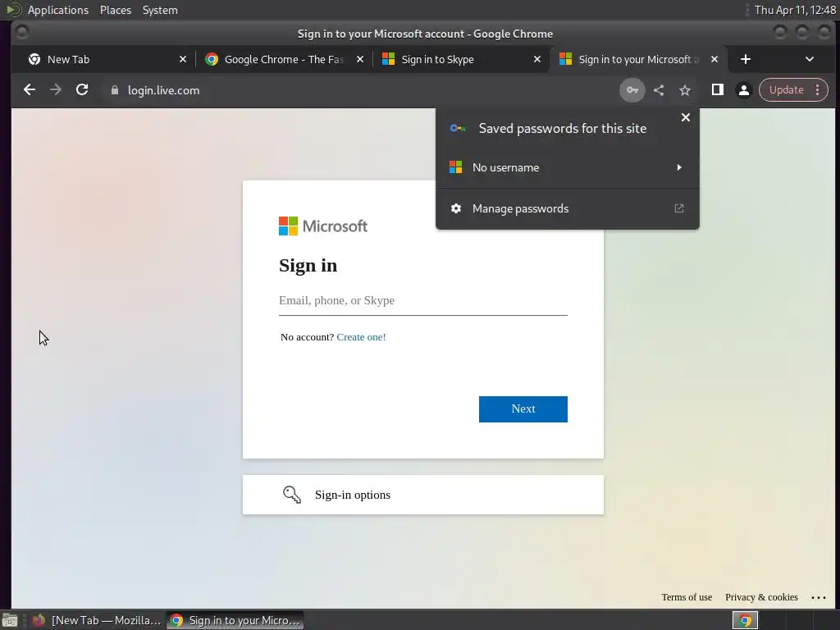The width and height of the screenshot is (840, 630).
Task: Click the blue Next button
Action: 523,409
